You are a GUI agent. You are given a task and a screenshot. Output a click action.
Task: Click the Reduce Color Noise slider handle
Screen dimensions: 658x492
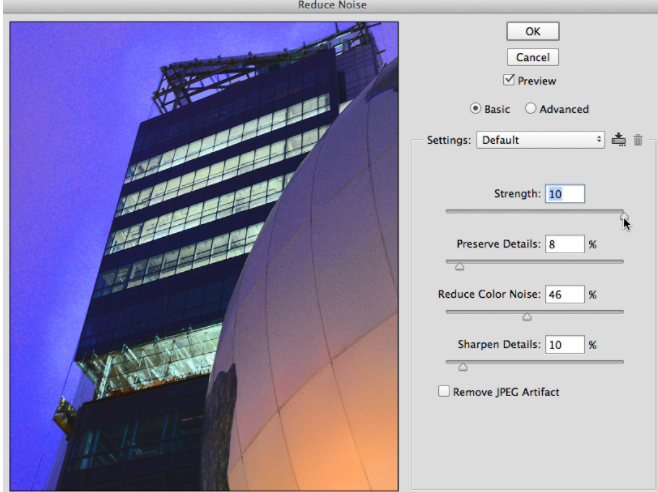point(527,317)
